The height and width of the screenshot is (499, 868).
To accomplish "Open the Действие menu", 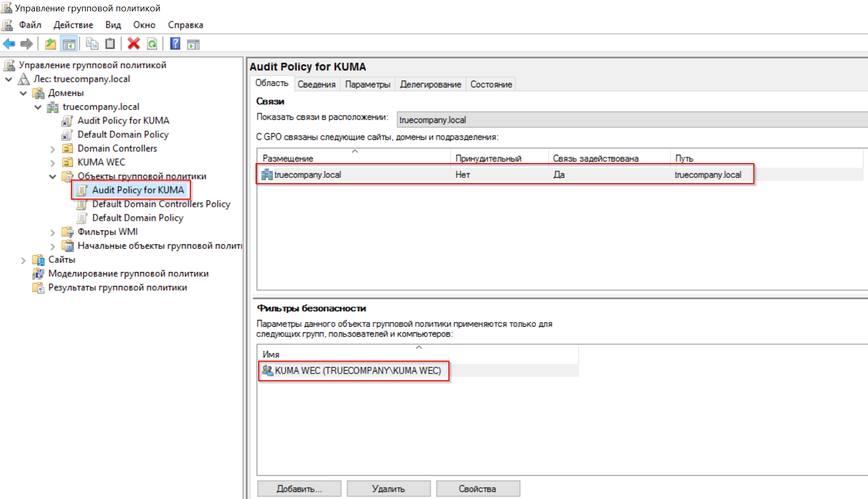I will tap(73, 25).
